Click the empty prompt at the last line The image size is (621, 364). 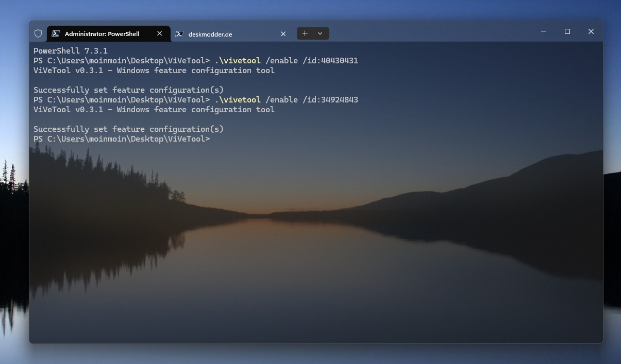coord(122,139)
